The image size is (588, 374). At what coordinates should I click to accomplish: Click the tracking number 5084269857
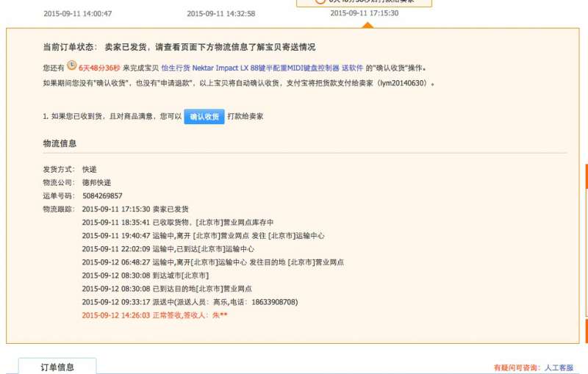pyautogui.click(x=102, y=196)
